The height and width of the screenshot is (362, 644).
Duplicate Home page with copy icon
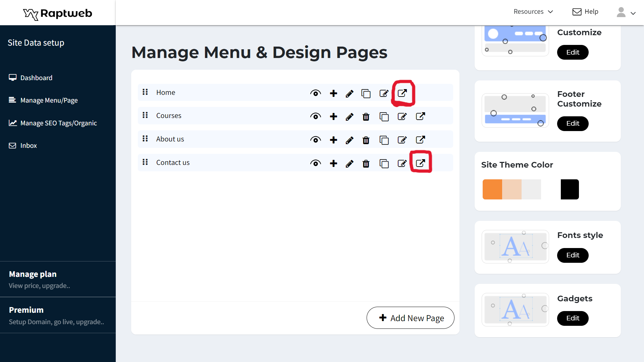click(366, 94)
